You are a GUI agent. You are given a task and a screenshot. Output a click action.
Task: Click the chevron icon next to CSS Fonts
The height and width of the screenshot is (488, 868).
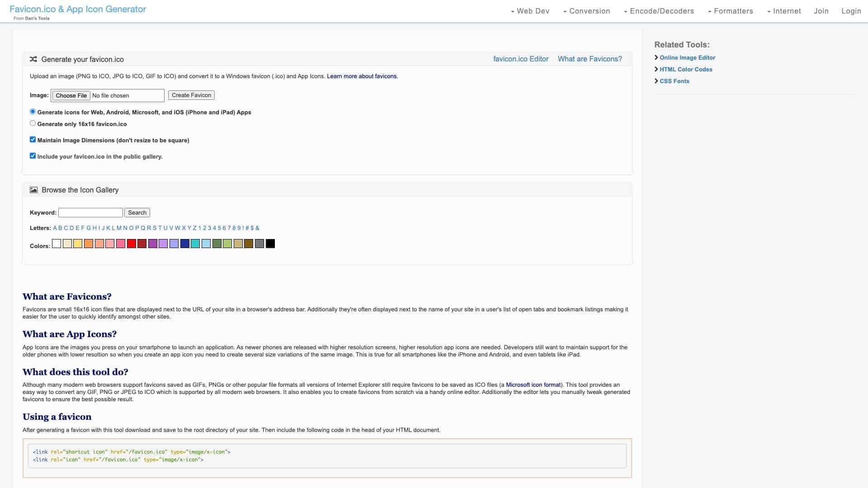click(656, 81)
